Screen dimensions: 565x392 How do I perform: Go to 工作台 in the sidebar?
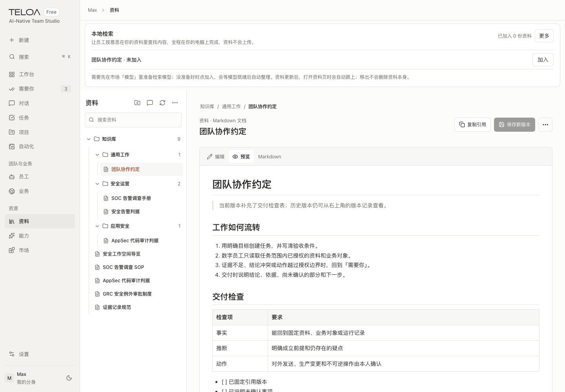click(x=40, y=74)
